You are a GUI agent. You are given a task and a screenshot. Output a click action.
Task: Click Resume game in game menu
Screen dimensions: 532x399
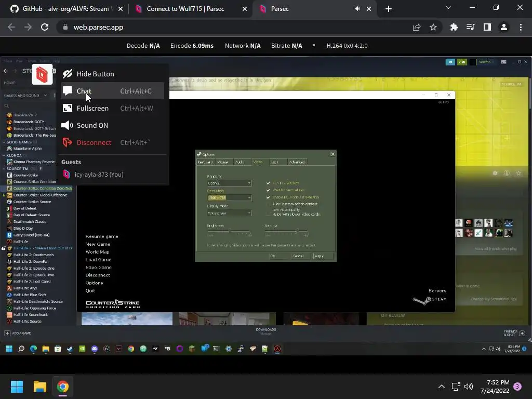tap(102, 236)
